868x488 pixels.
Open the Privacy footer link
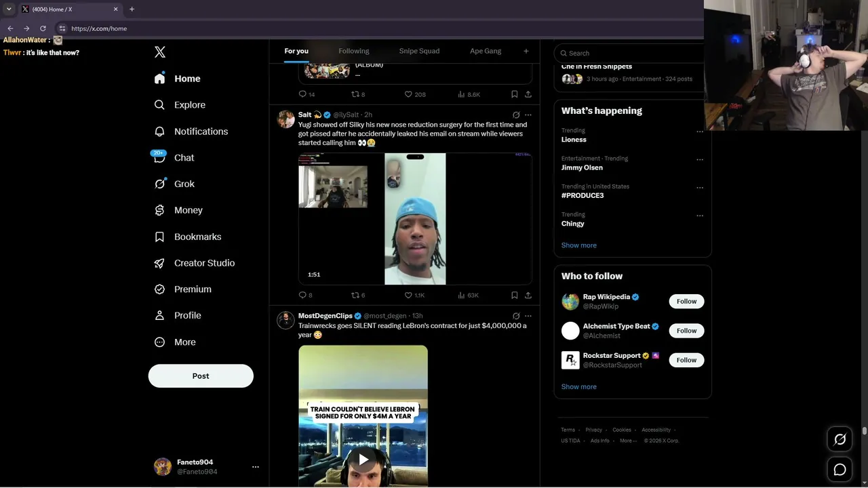pyautogui.click(x=594, y=430)
